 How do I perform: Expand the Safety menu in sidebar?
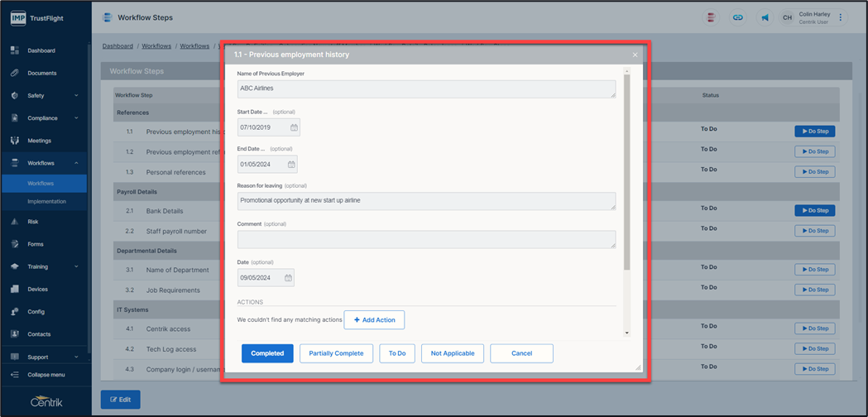click(x=76, y=96)
